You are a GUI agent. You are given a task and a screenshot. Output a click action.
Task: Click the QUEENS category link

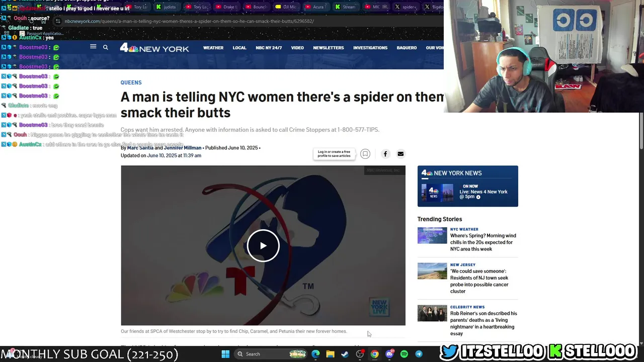(131, 82)
